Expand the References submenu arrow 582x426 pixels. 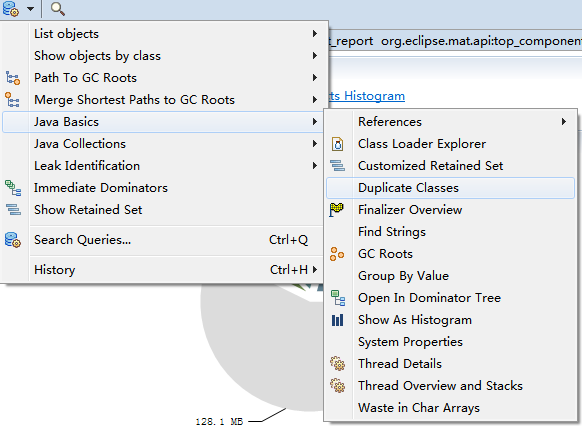(563, 122)
